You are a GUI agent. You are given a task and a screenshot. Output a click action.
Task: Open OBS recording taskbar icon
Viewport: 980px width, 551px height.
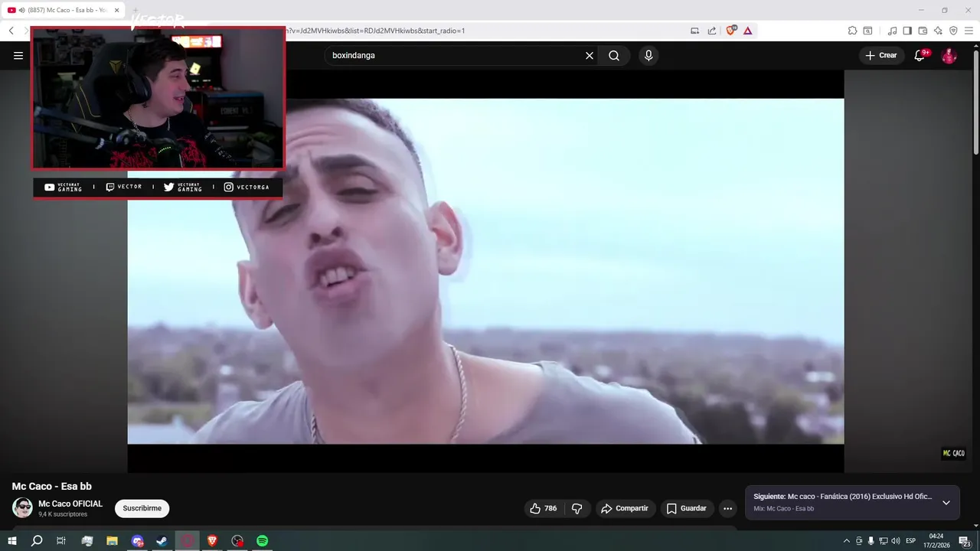(237, 541)
